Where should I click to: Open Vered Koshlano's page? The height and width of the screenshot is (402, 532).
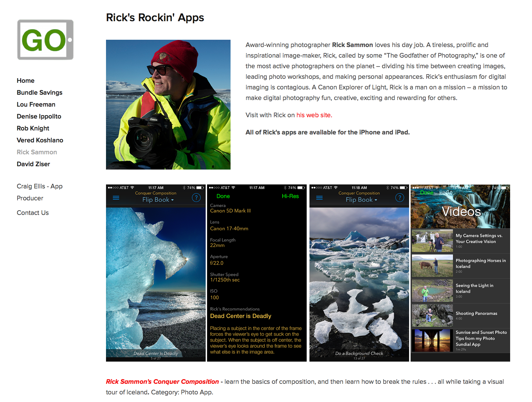pyautogui.click(x=40, y=140)
